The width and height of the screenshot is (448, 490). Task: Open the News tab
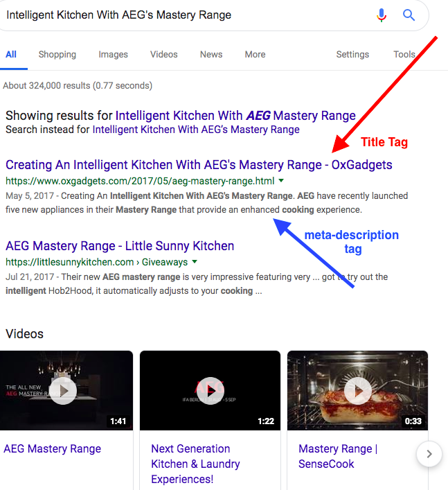211,54
